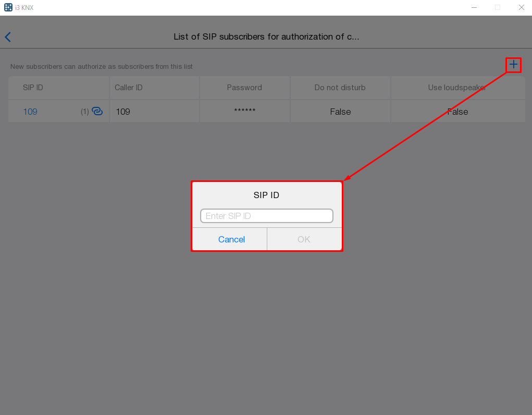Screen dimensions: 532x415
Task: Click the chain link icon beside SIP ID 109
Action: (x=97, y=112)
